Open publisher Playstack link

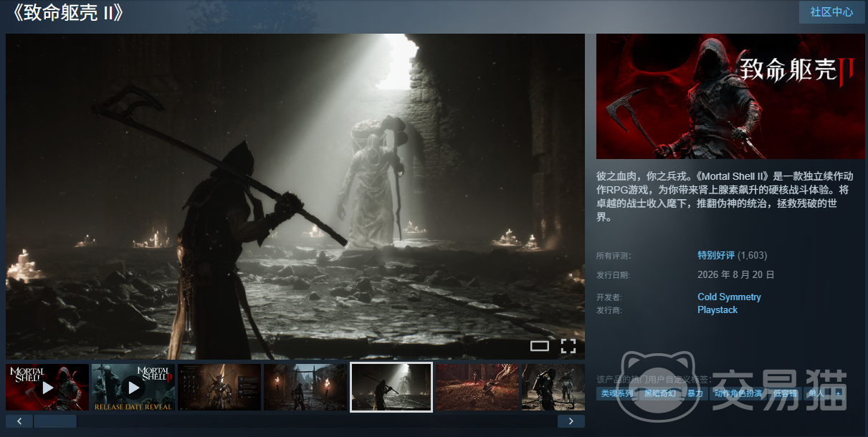pyautogui.click(x=717, y=310)
